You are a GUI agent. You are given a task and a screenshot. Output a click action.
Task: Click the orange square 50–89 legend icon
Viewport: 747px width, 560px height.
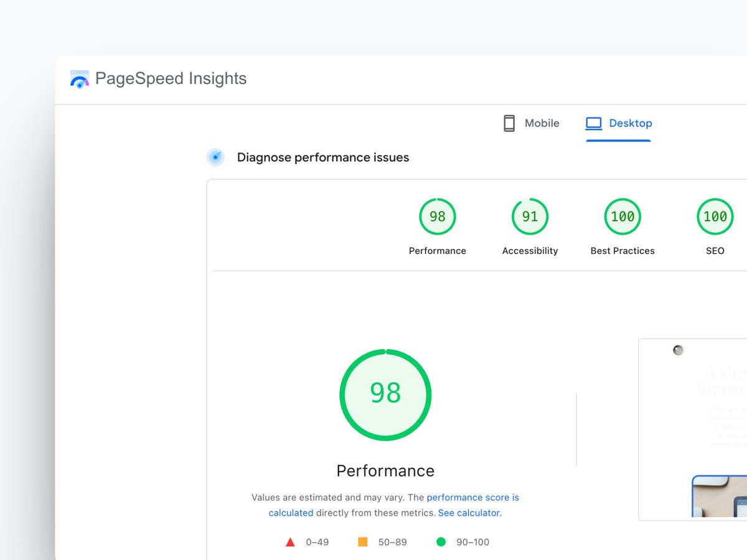(363, 542)
